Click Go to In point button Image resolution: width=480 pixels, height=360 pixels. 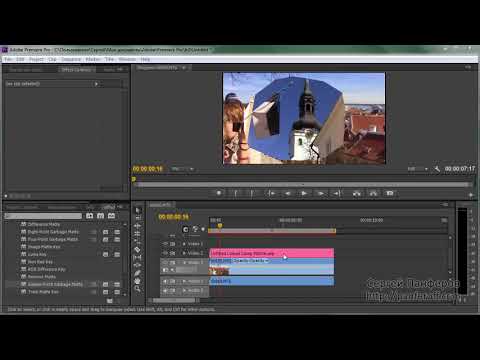[x=271, y=193]
